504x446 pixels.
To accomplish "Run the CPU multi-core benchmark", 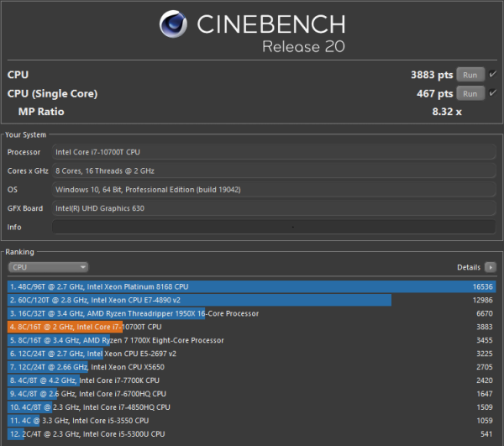I will point(470,76).
